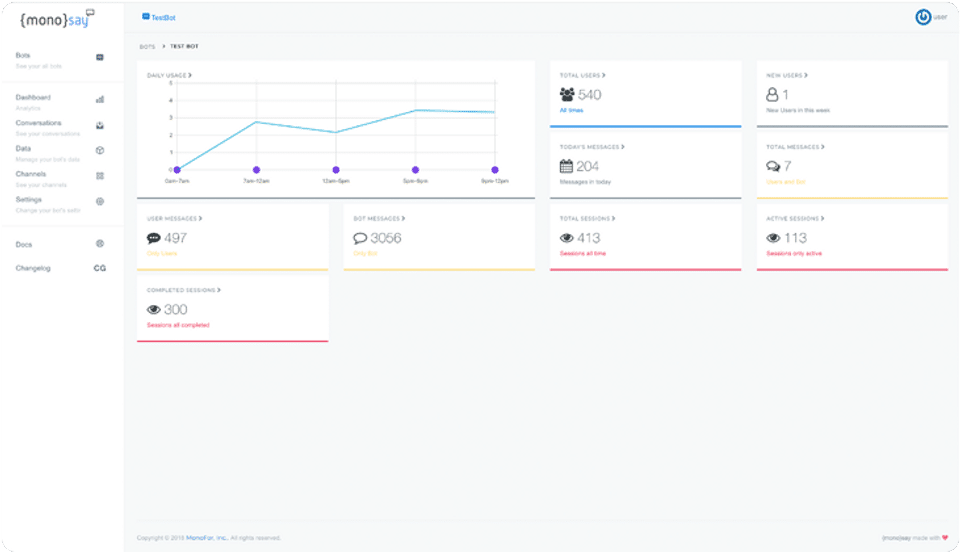The image size is (960, 552).
Task: Click the New Users person icon
Action: pos(772,95)
